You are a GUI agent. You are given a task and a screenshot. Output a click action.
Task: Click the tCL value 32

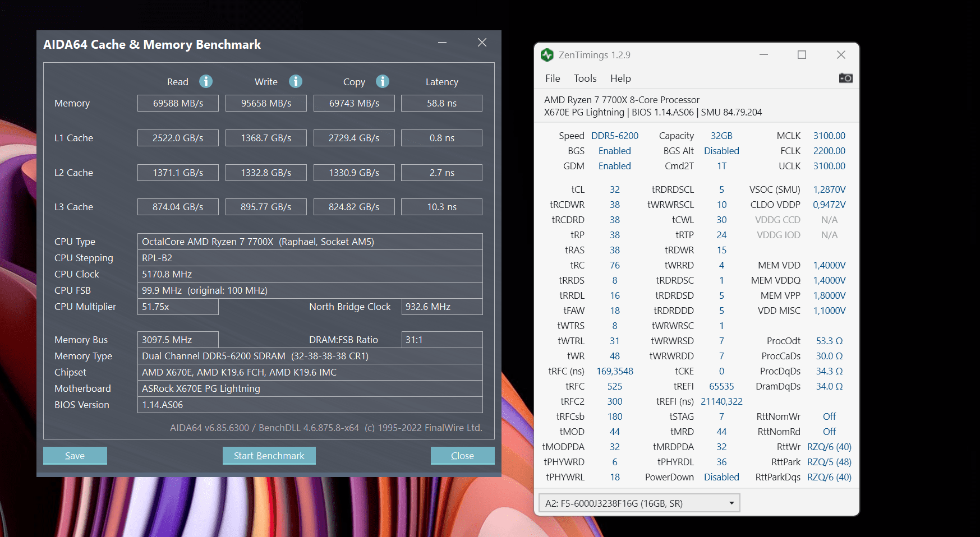tap(615, 189)
